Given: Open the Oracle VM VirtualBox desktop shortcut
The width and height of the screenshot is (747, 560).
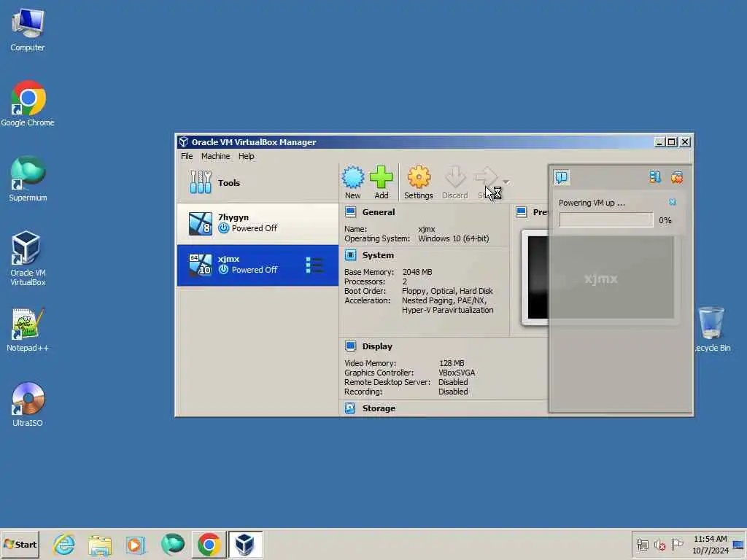Looking at the screenshot, I should (28, 259).
